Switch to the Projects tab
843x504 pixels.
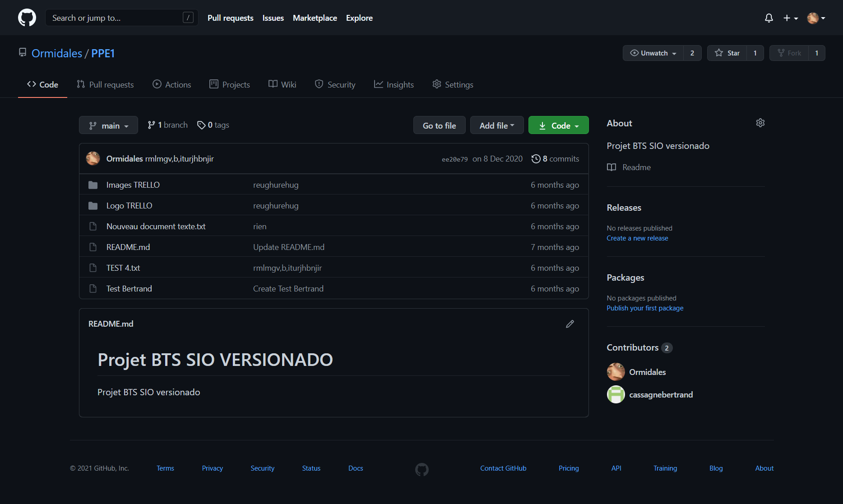click(x=229, y=84)
